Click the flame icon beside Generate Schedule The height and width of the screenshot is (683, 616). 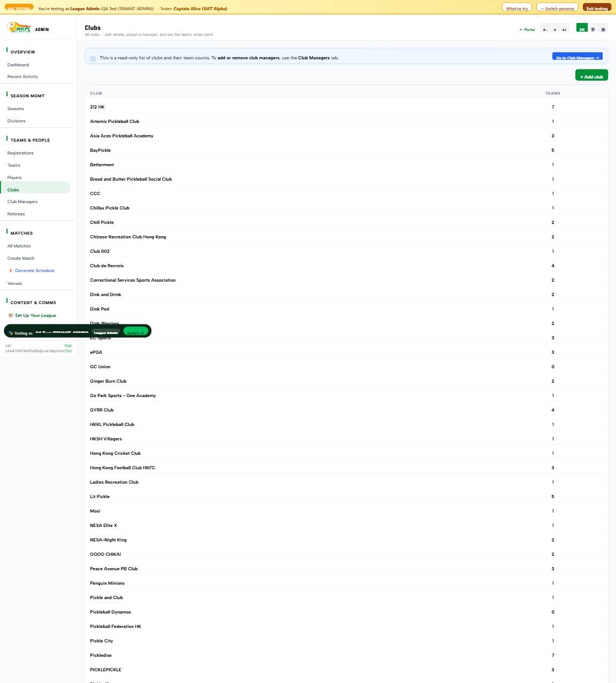click(x=11, y=270)
